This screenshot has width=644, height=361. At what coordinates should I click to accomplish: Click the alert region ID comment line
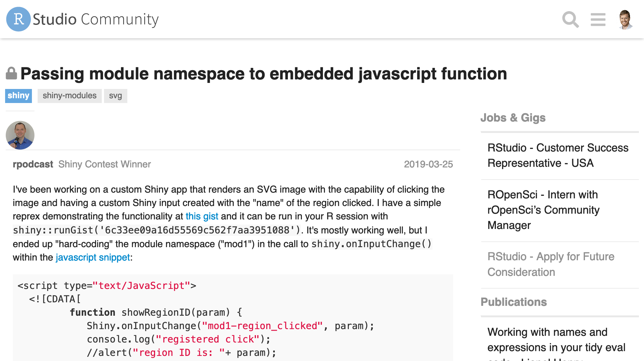[182, 353]
